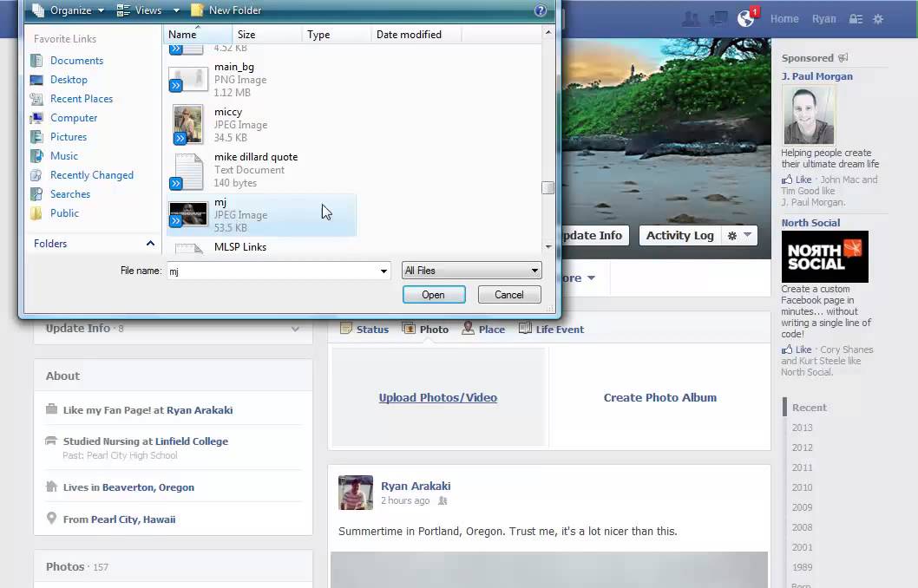Switch to Life Event composer tab
Screen dimensions: 918x588
click(x=551, y=329)
